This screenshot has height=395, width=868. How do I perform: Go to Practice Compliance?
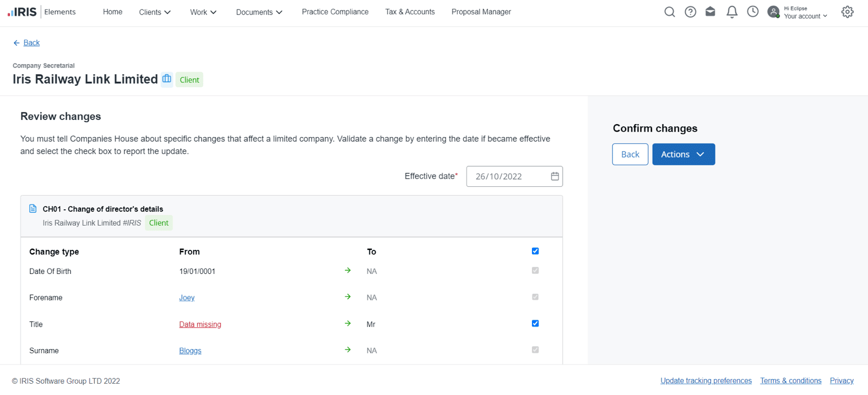(x=335, y=12)
